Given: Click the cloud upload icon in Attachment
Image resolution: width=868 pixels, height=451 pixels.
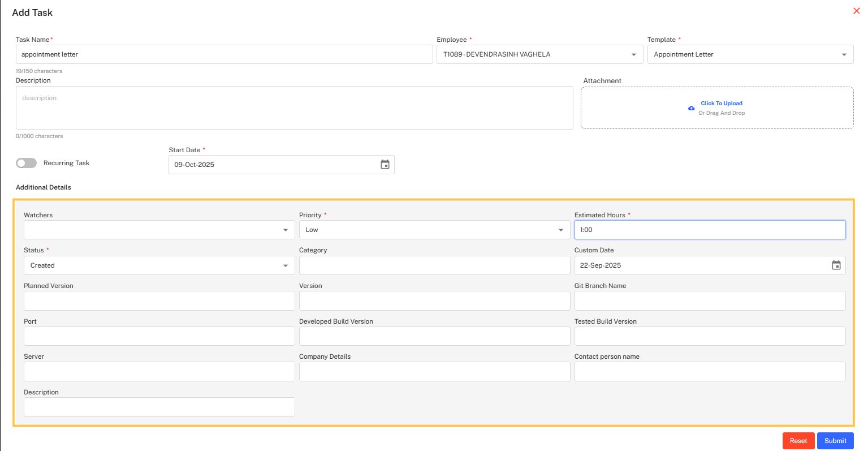Looking at the screenshot, I should coord(691,108).
